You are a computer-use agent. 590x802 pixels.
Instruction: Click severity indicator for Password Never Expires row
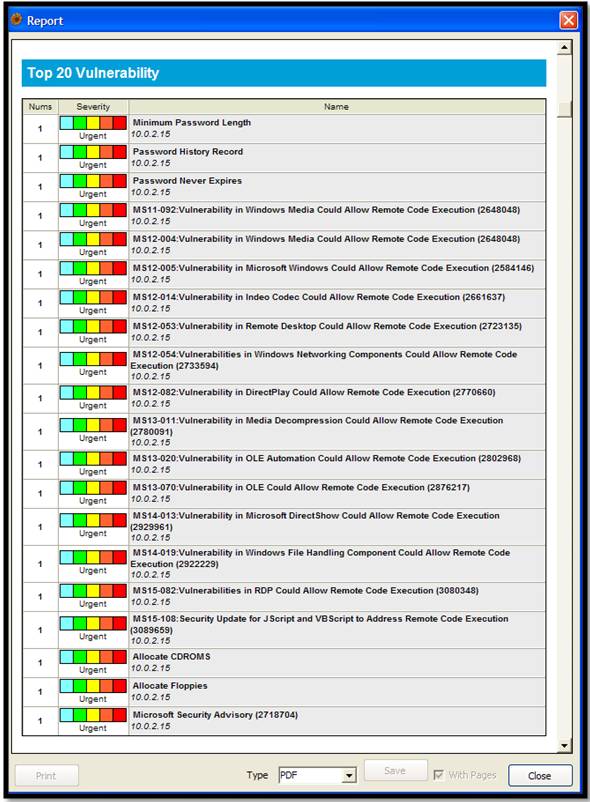click(93, 181)
